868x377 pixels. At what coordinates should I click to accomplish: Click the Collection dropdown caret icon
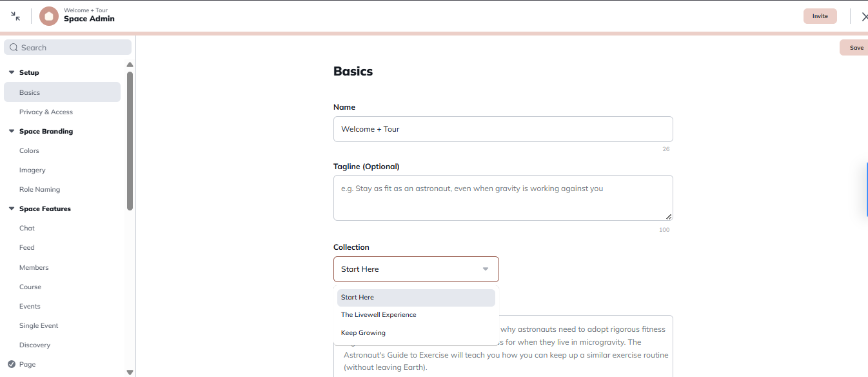(485, 269)
